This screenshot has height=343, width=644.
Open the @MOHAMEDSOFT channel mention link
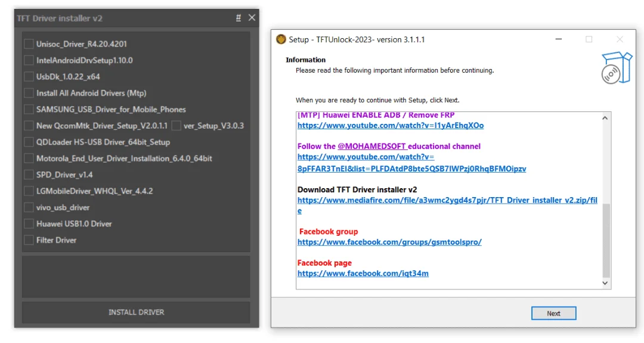point(372,146)
